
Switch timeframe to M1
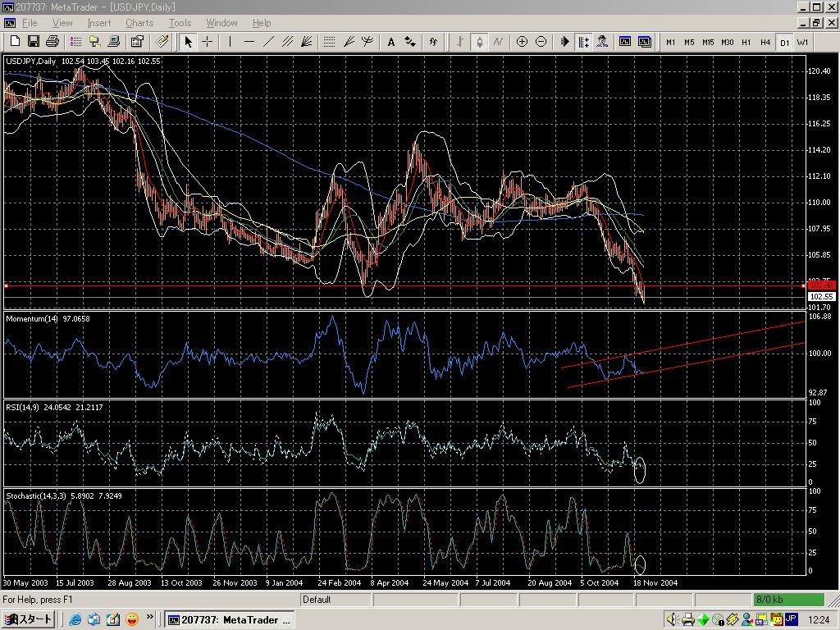click(x=670, y=43)
